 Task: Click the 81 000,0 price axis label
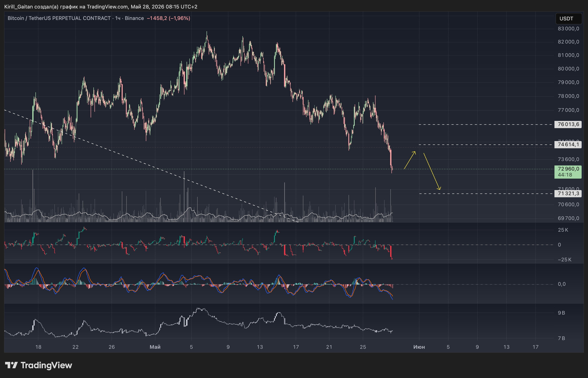568,55
